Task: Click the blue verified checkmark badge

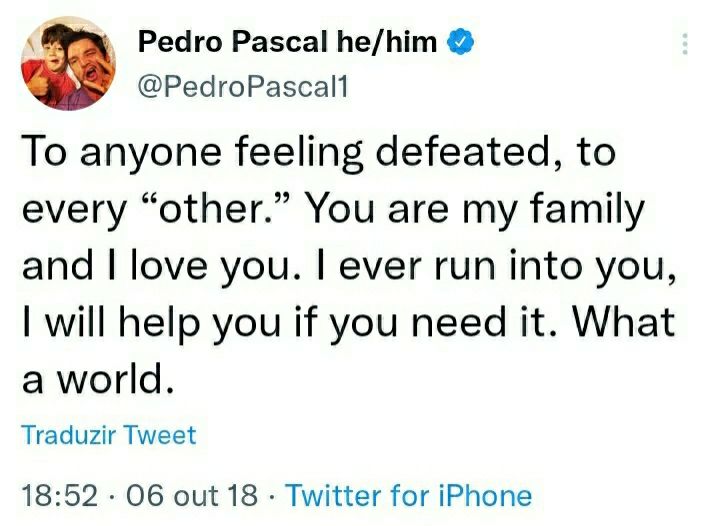Action: click(460, 42)
